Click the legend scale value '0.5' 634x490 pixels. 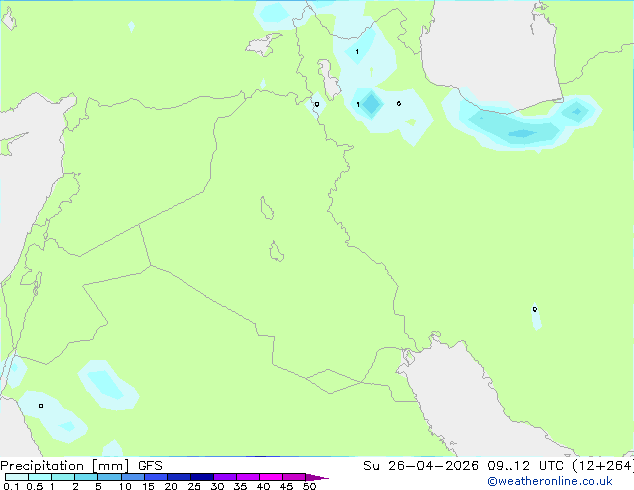[x=35, y=486]
